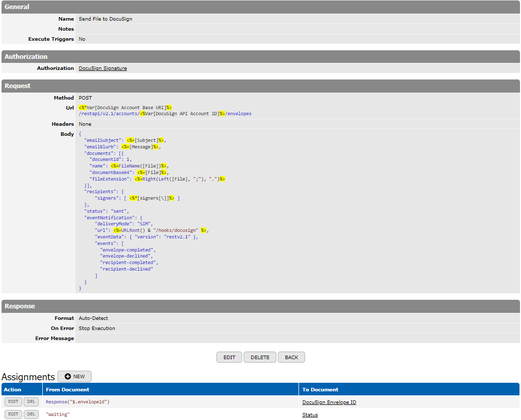Click the General section header
This screenshot has width=521, height=420.
click(17, 7)
